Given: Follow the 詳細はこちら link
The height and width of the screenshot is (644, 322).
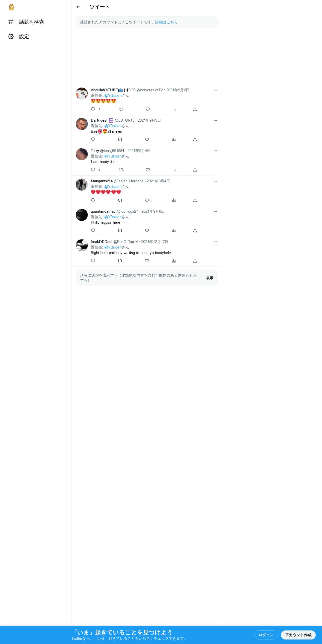Looking at the screenshot, I should click(166, 22).
